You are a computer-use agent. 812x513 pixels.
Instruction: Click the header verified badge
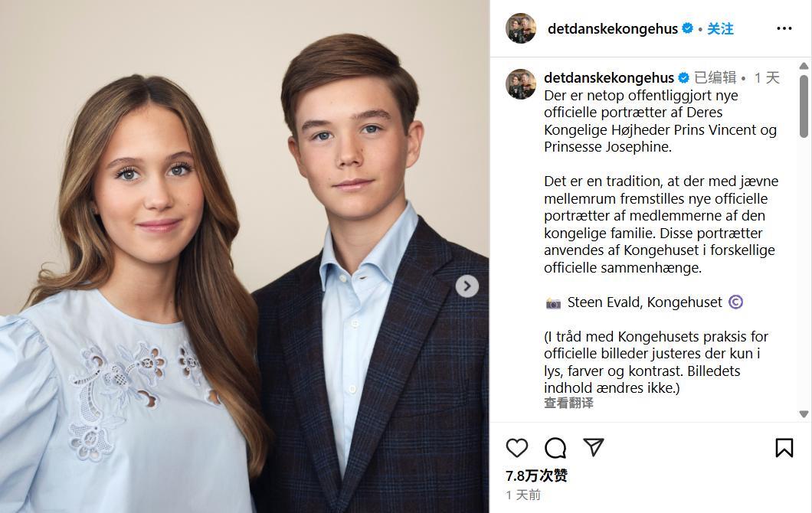point(688,28)
